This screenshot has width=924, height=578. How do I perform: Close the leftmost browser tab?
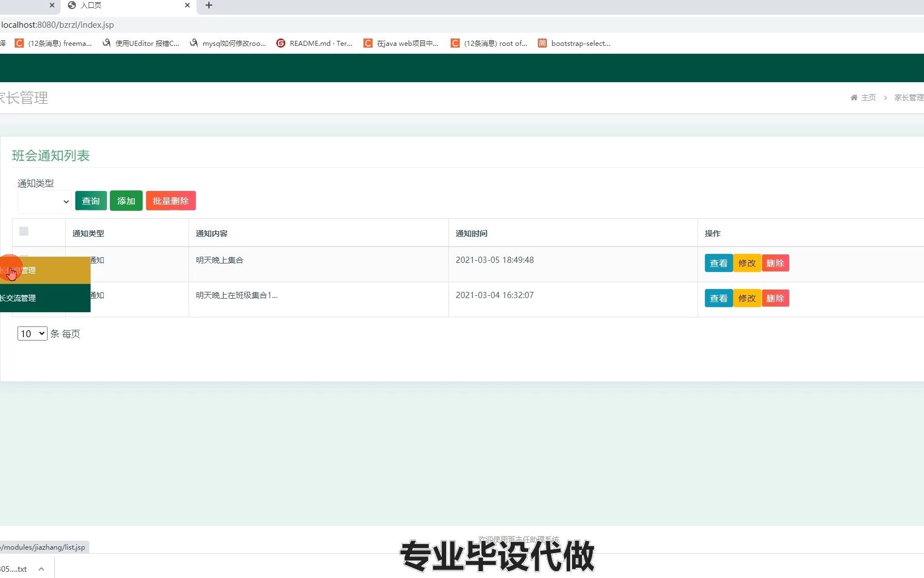pyautogui.click(x=52, y=5)
